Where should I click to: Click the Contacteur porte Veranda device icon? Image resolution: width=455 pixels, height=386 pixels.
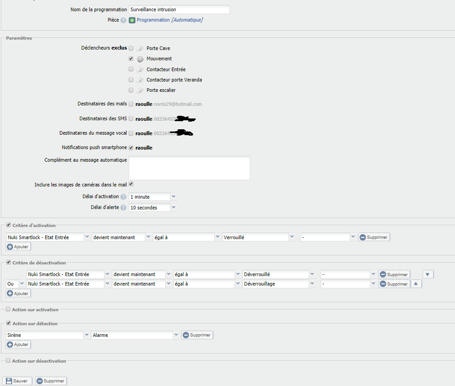(x=140, y=80)
